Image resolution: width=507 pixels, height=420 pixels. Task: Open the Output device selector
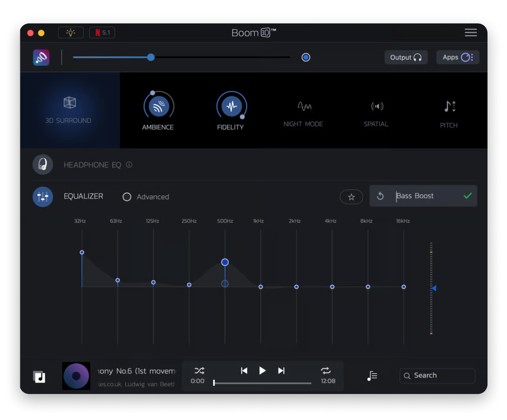click(406, 57)
